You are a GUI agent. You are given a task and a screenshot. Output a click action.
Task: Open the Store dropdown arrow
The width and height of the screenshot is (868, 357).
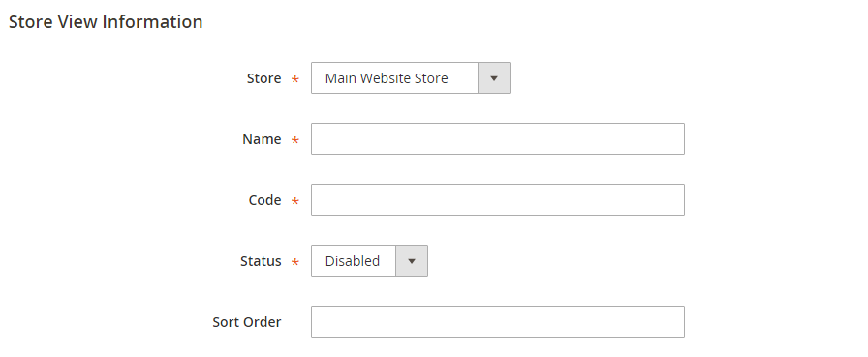(494, 78)
